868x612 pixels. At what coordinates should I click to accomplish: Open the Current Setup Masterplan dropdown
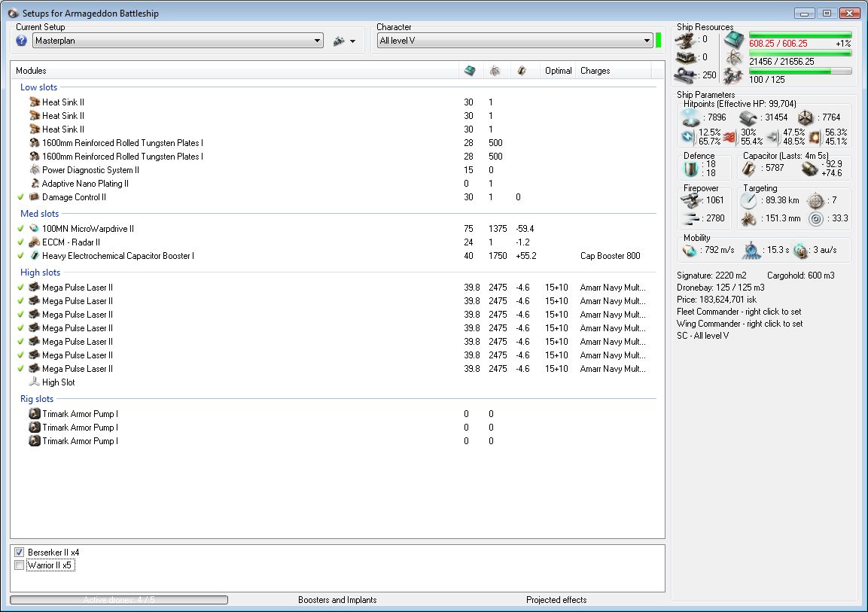(178, 41)
